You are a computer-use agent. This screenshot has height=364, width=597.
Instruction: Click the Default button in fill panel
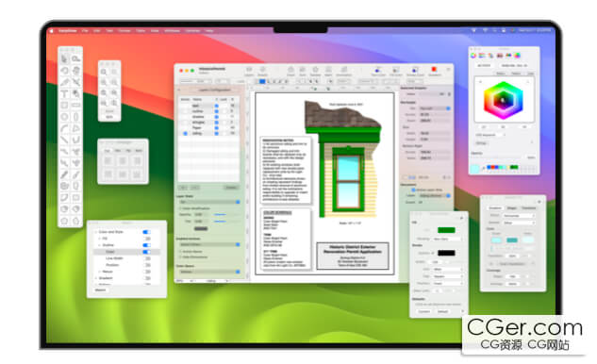click(x=442, y=311)
